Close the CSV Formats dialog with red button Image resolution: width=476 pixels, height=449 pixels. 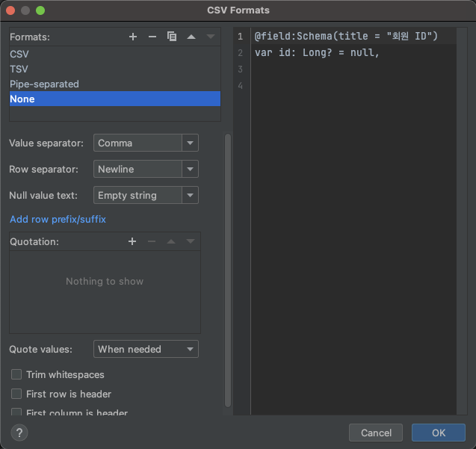[x=10, y=10]
